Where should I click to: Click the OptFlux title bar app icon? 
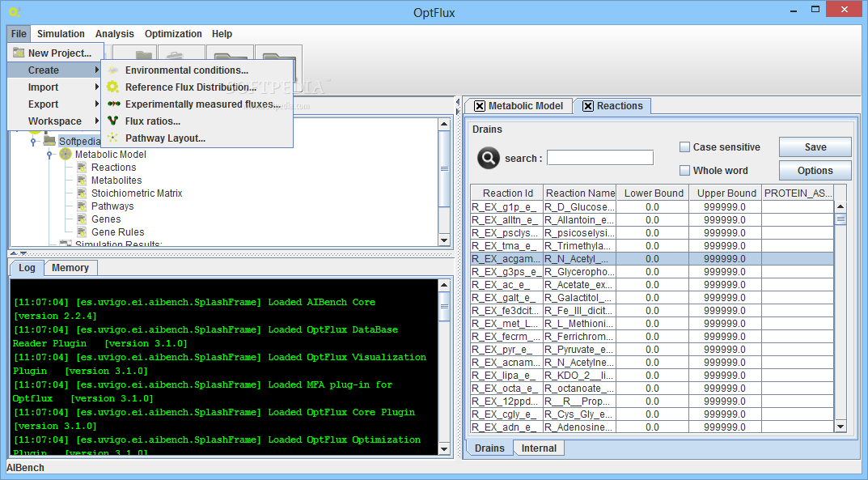point(15,11)
